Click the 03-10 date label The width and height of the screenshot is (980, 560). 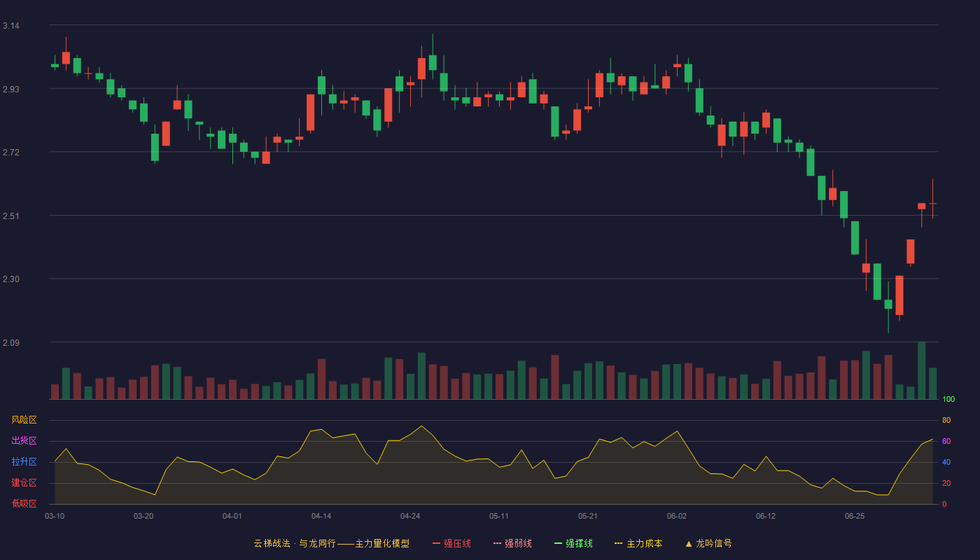55,516
